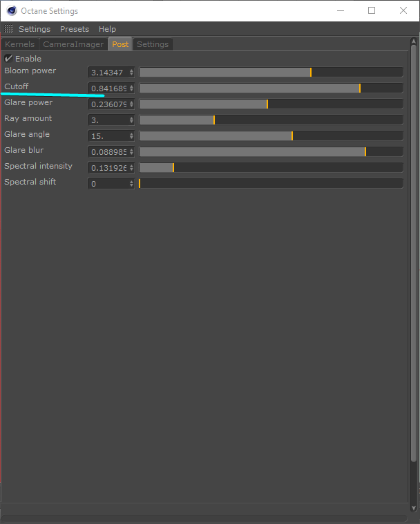Click the Glare blur value field
This screenshot has height=524, width=420.
(111, 151)
